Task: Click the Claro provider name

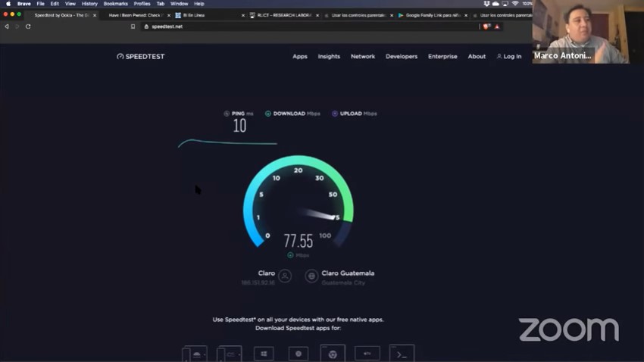Action: tap(266, 273)
